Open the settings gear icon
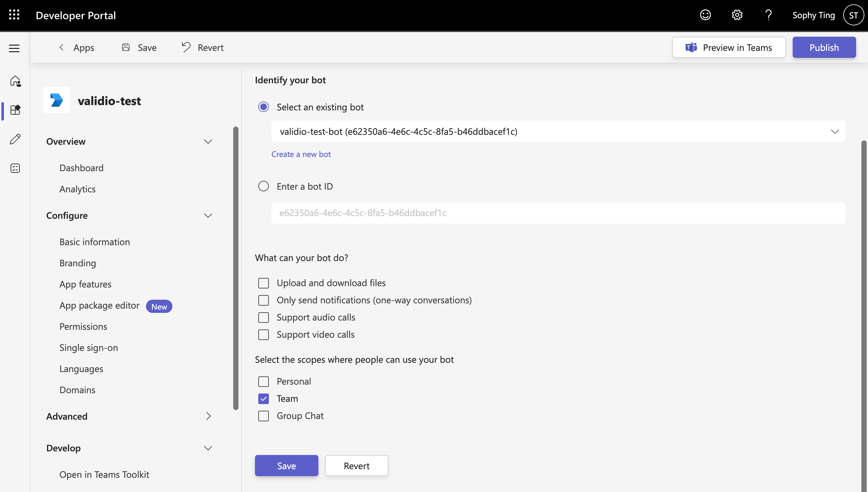Screen dimensions: 868x492 pyautogui.click(x=737, y=15)
